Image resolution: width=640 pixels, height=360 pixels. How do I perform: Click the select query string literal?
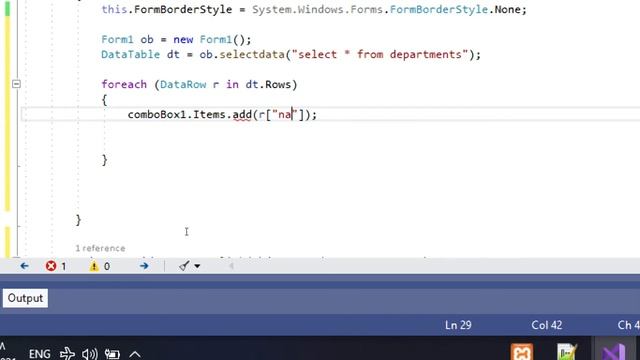[x=380, y=54]
